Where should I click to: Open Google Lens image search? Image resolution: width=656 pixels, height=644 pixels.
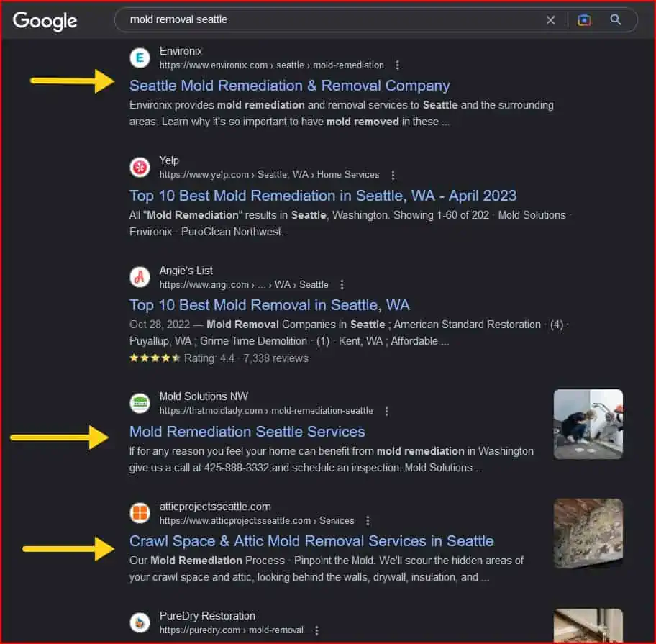[x=584, y=20]
